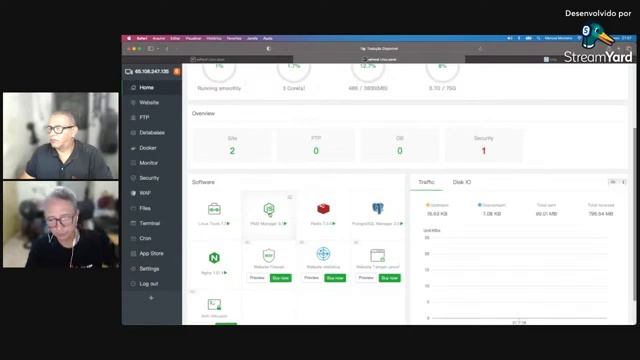Select the first Safari browser tab
The height and width of the screenshot is (360, 640).
(207, 59)
